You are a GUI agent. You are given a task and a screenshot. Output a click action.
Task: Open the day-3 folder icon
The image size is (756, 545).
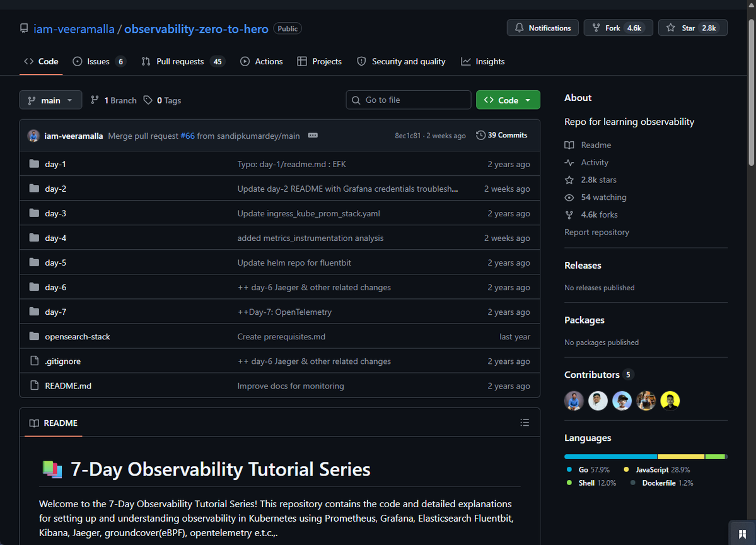(34, 213)
